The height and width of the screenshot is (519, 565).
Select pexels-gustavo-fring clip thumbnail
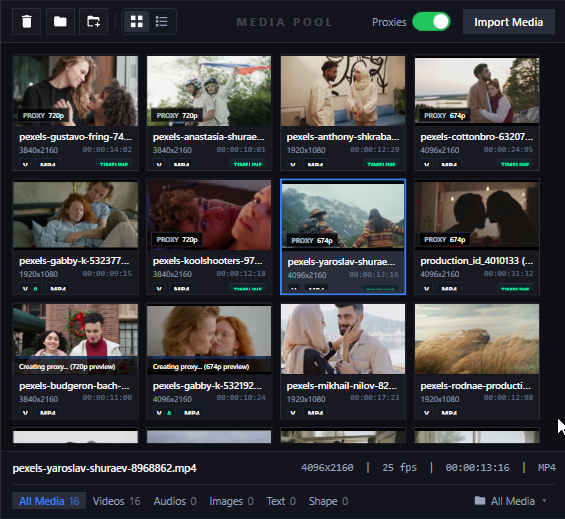[75, 91]
